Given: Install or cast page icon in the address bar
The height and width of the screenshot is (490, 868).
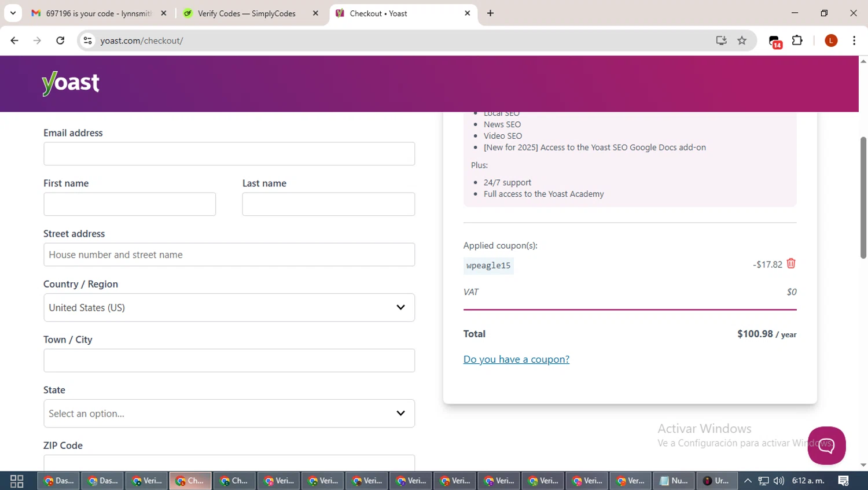Looking at the screenshot, I should click(x=721, y=40).
